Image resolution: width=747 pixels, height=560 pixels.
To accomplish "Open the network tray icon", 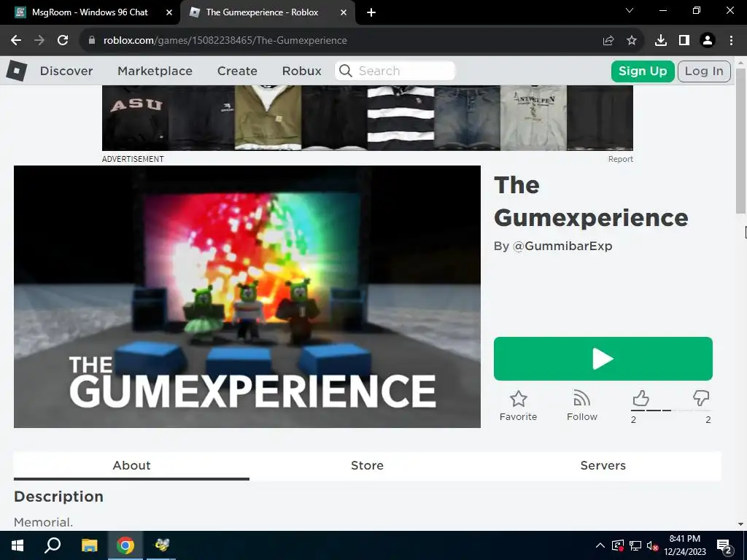I will coord(635,545).
